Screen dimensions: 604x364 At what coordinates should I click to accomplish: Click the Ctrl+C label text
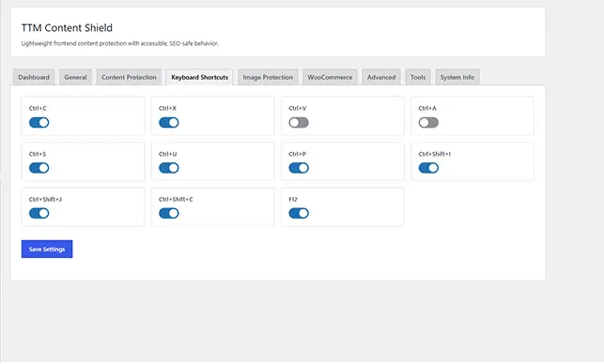pos(38,109)
